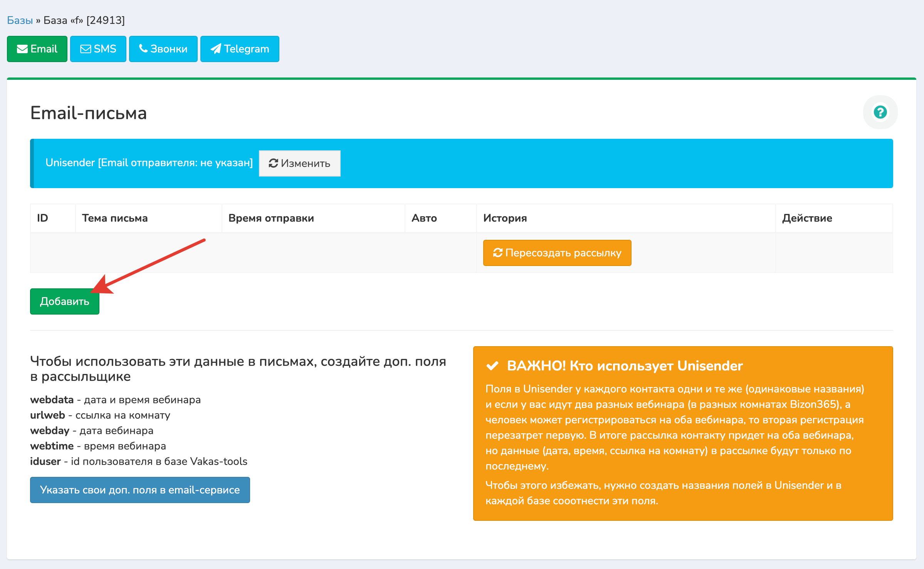
Task: Click the envelope icon on Email tab
Action: [22, 49]
